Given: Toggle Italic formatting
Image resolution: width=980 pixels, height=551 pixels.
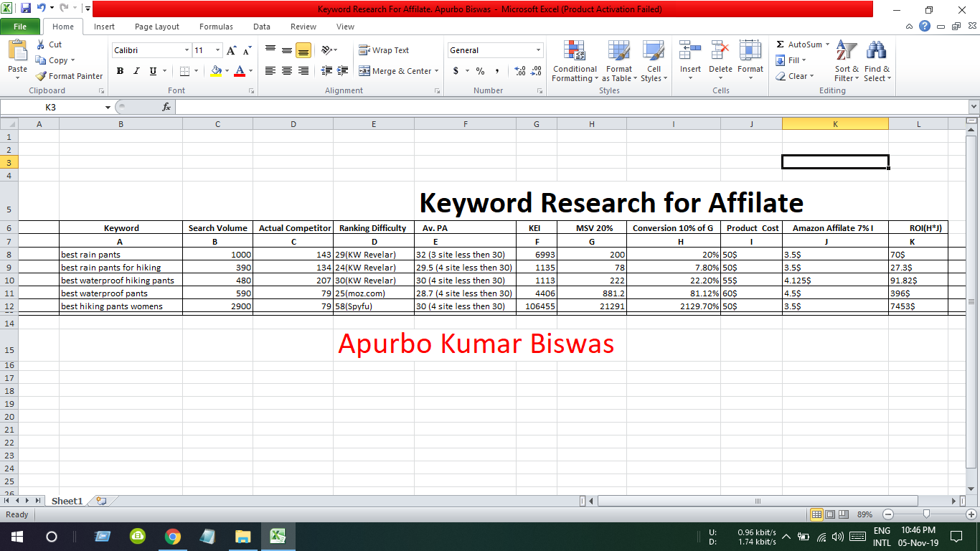Looking at the screenshot, I should 136,71.
